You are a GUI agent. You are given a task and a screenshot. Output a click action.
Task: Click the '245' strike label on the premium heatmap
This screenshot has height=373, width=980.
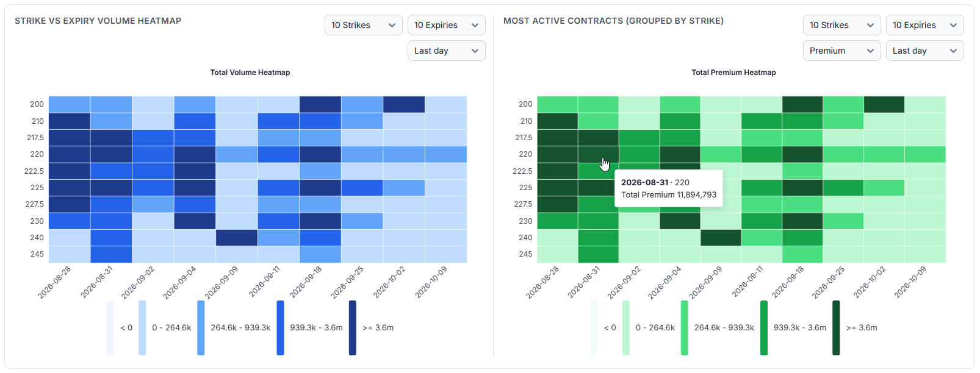pos(525,254)
